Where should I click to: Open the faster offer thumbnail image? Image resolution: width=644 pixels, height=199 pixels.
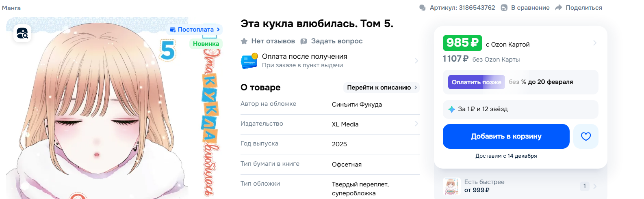pyautogui.click(x=451, y=186)
